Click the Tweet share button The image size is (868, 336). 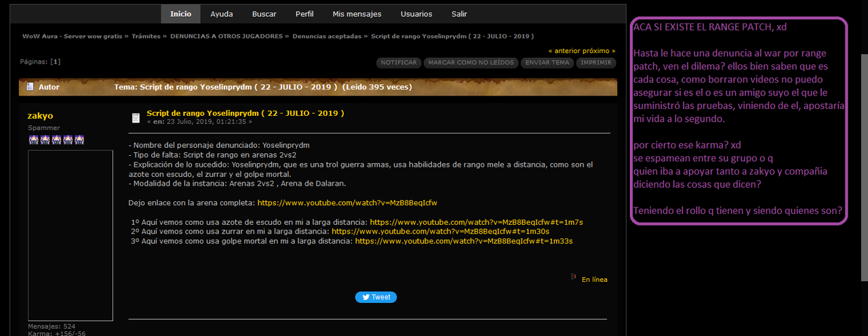376,297
